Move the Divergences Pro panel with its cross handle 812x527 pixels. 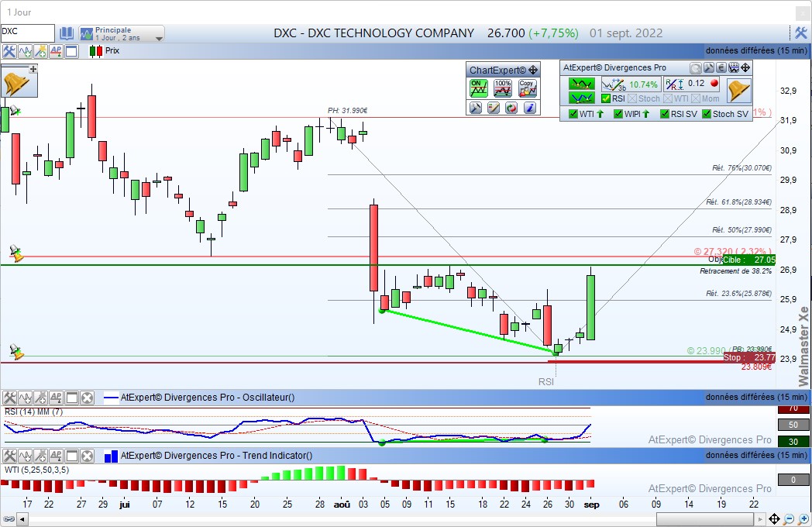pyautogui.click(x=745, y=68)
